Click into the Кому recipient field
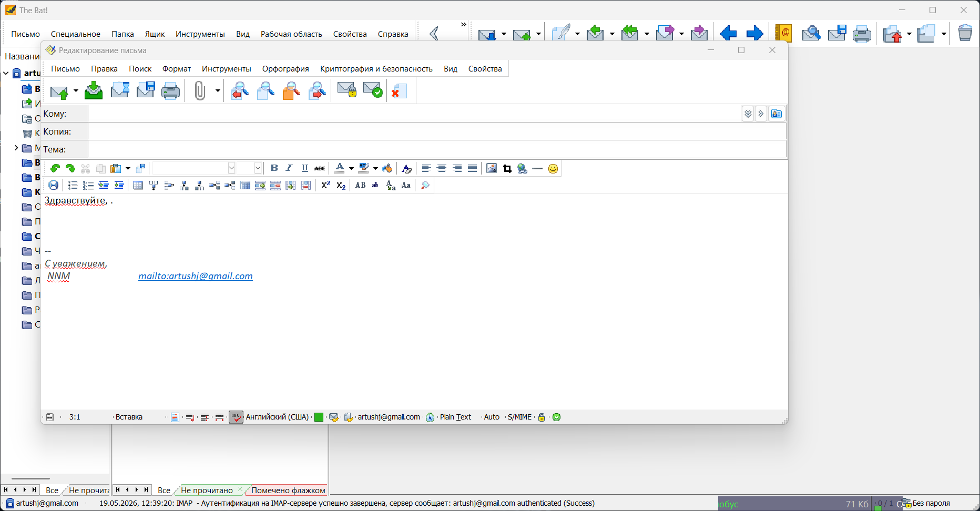Image resolution: width=980 pixels, height=511 pixels. pyautogui.click(x=414, y=114)
